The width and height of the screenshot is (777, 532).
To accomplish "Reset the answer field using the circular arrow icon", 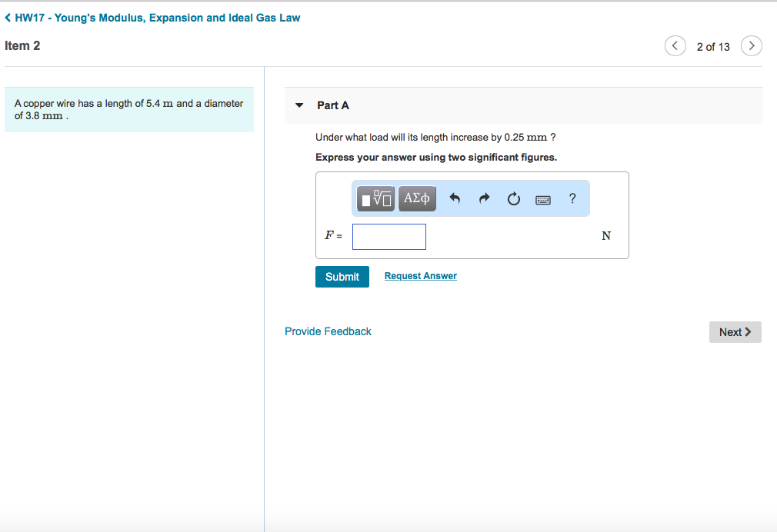I will (513, 198).
